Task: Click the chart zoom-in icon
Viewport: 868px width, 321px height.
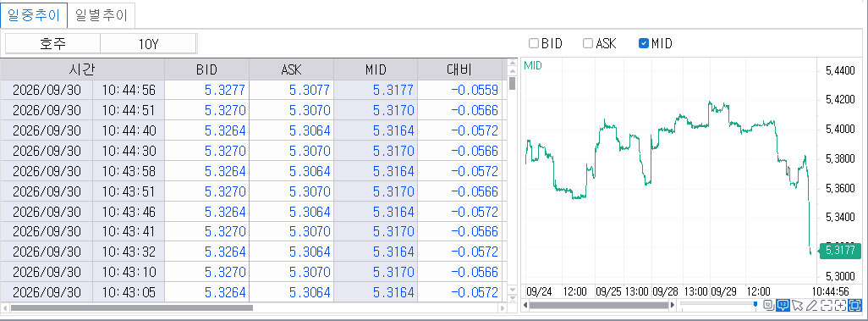Action: [x=840, y=305]
